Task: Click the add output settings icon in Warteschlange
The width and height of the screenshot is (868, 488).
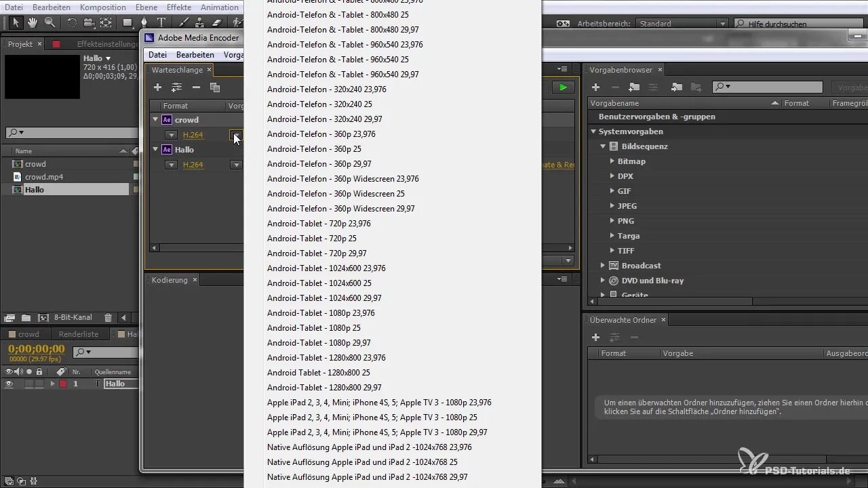Action: point(176,87)
